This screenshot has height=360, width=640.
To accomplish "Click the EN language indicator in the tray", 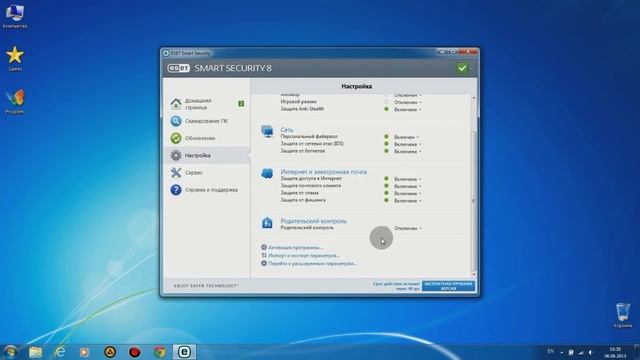I will pyautogui.click(x=550, y=351).
